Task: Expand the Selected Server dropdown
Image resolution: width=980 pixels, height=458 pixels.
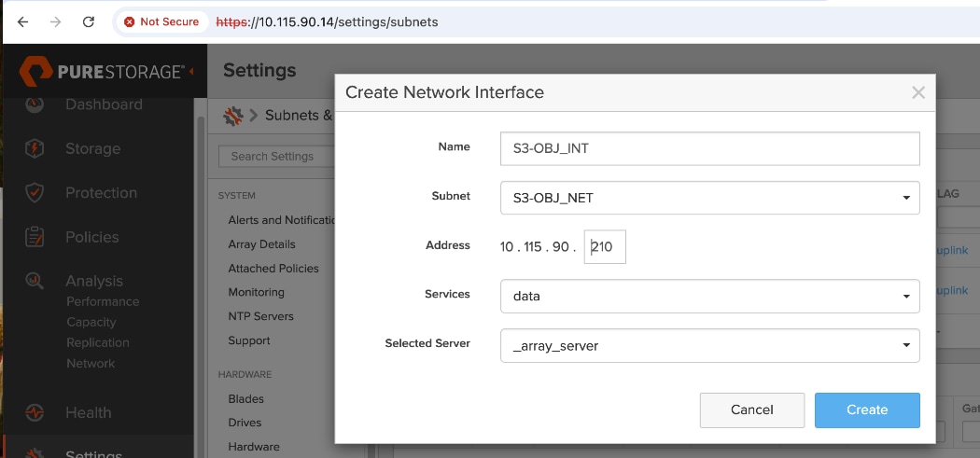Action: pos(709,346)
